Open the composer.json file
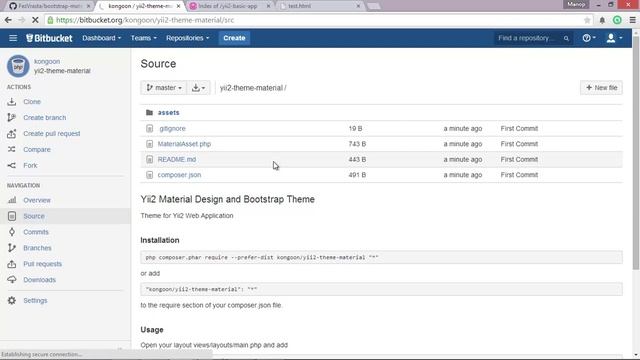This screenshot has width=640, height=360. 180,175
